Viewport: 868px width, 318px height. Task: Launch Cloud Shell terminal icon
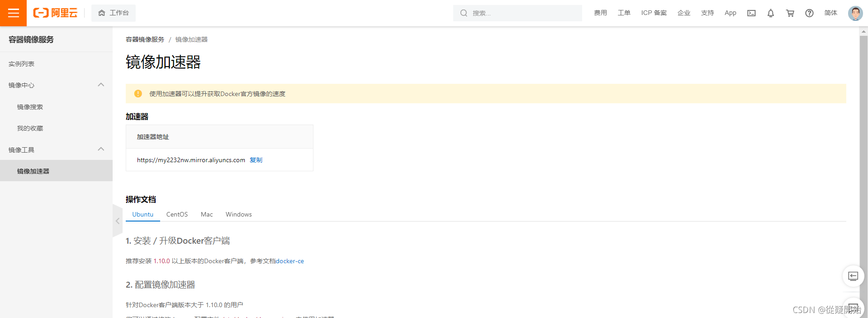click(x=751, y=13)
